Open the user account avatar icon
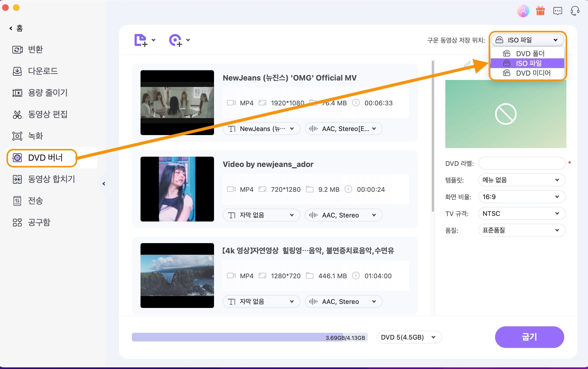The image size is (588, 369). tap(523, 11)
